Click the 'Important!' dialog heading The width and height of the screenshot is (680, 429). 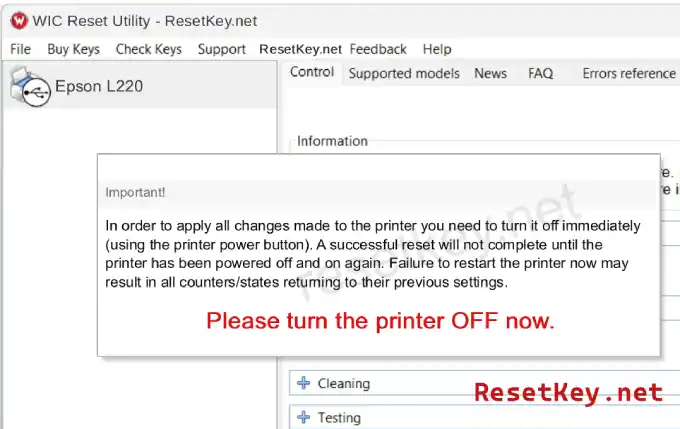pyautogui.click(x=135, y=192)
